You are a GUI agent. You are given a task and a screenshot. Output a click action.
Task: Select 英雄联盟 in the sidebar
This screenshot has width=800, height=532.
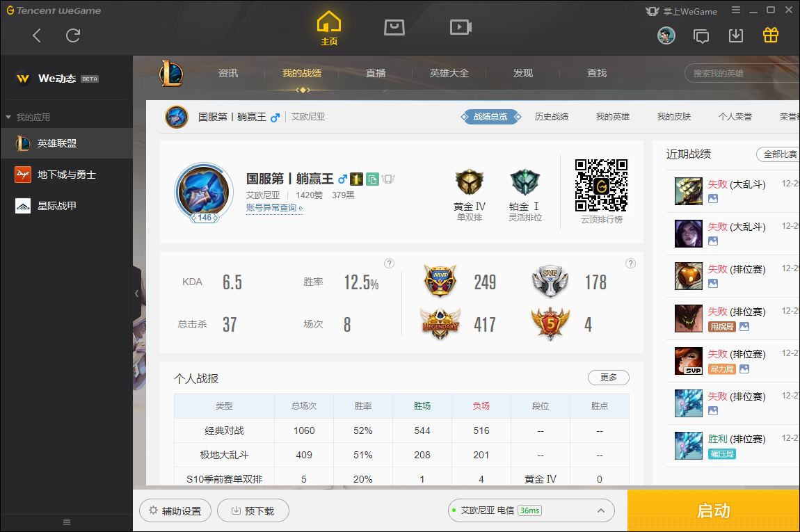click(x=66, y=143)
